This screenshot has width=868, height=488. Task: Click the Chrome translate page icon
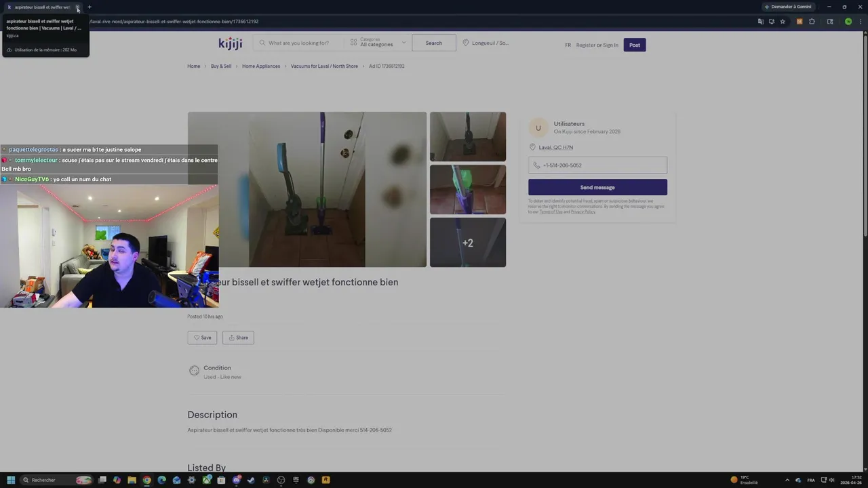(x=761, y=22)
